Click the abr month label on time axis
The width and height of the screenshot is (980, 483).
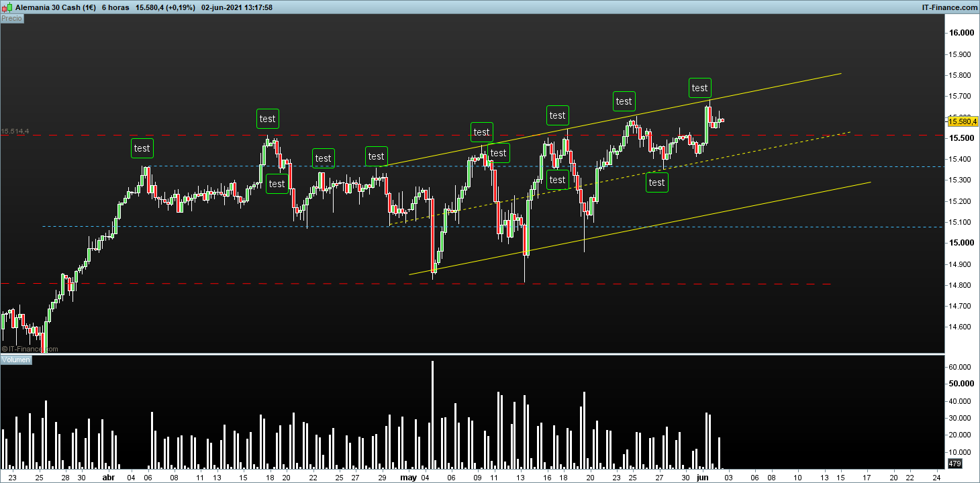coord(108,478)
